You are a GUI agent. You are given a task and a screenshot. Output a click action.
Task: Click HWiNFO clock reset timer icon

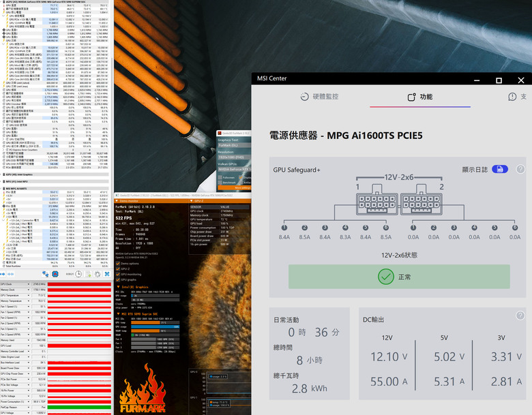[78, 274]
